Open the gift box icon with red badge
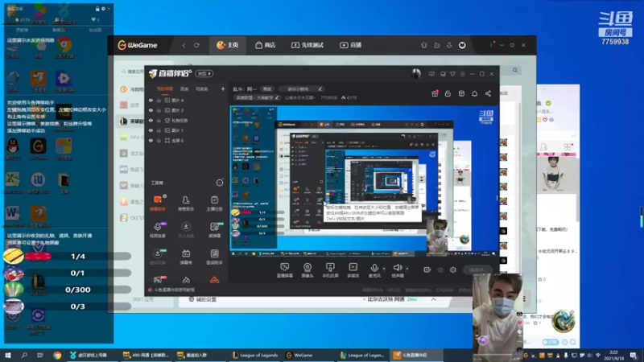The width and height of the screenshot is (644, 362). 435,93
